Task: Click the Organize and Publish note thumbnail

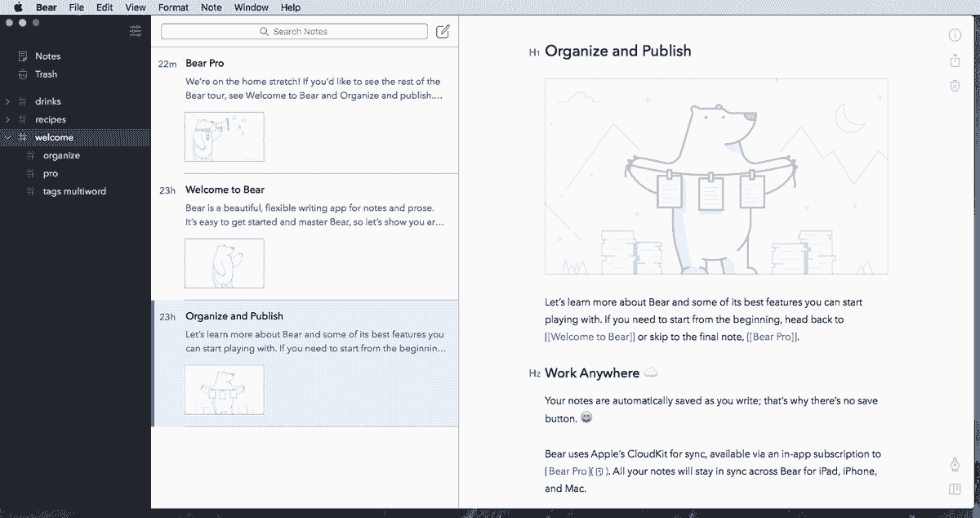Action: [224, 390]
